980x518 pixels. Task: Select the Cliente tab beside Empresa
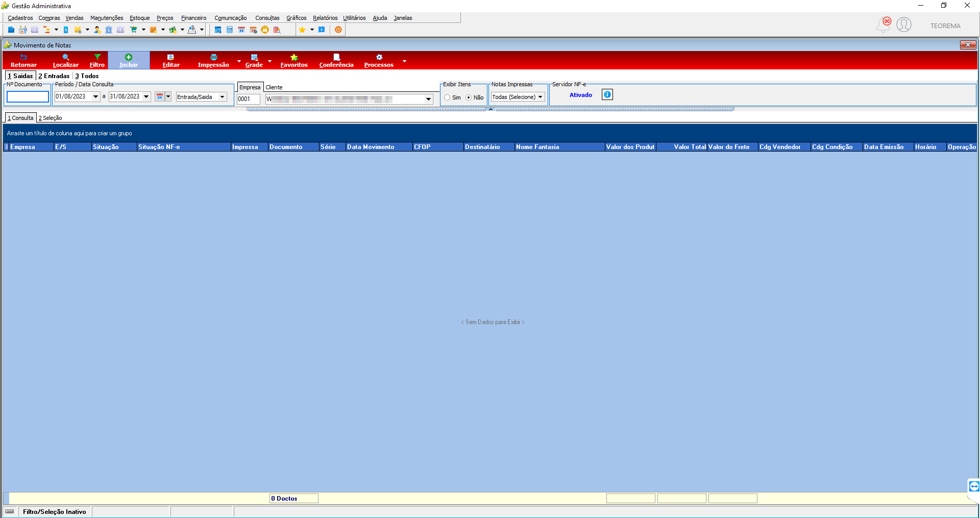pyautogui.click(x=274, y=87)
